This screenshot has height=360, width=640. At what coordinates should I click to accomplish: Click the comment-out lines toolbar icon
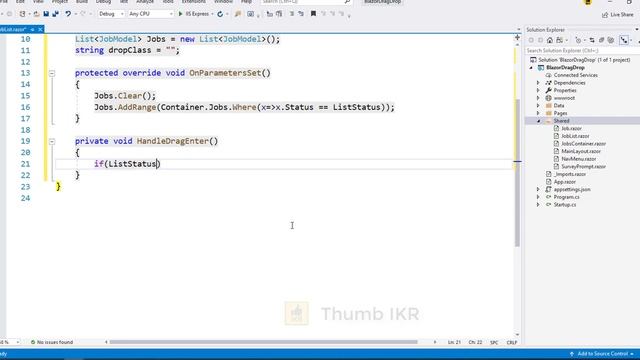(292, 14)
